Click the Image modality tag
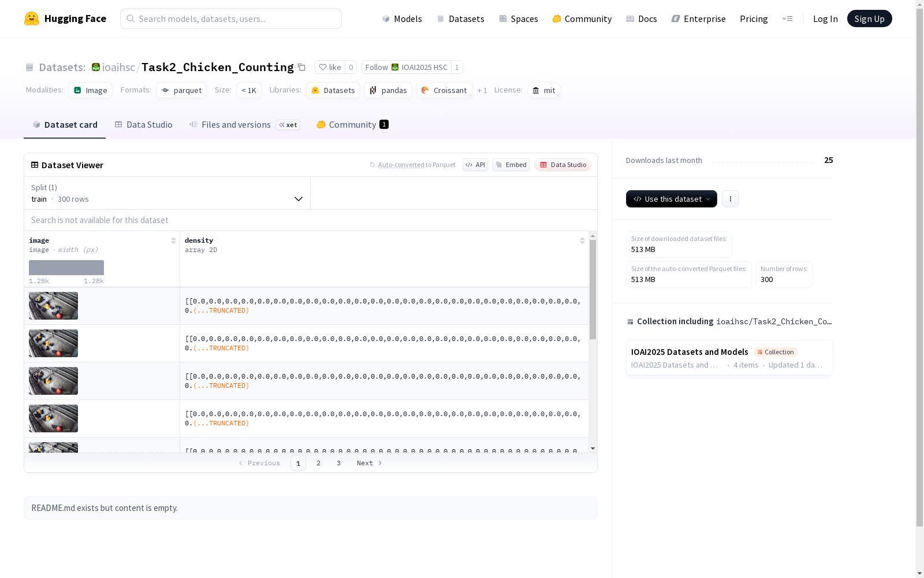The width and height of the screenshot is (924, 578). pyautogui.click(x=90, y=90)
